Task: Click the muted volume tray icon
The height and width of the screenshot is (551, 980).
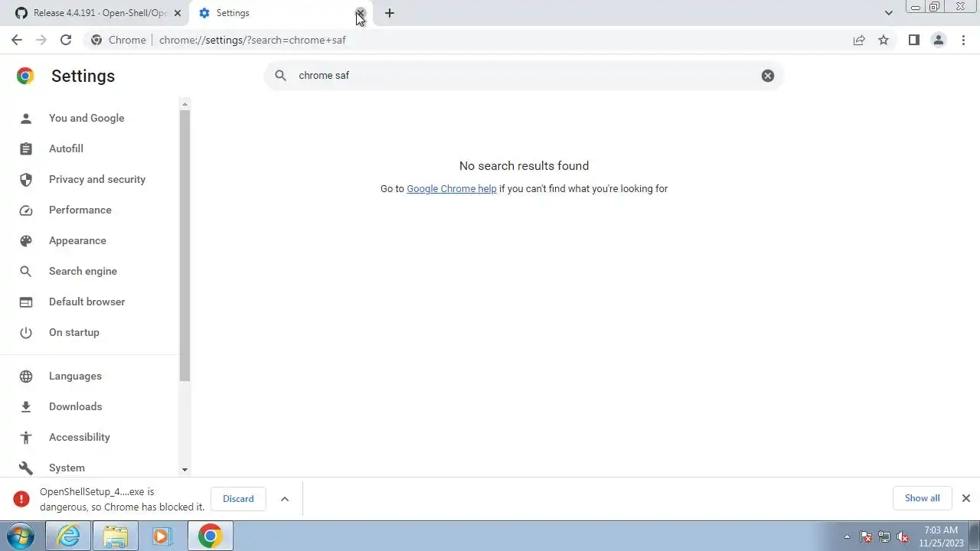Action: [x=903, y=536]
